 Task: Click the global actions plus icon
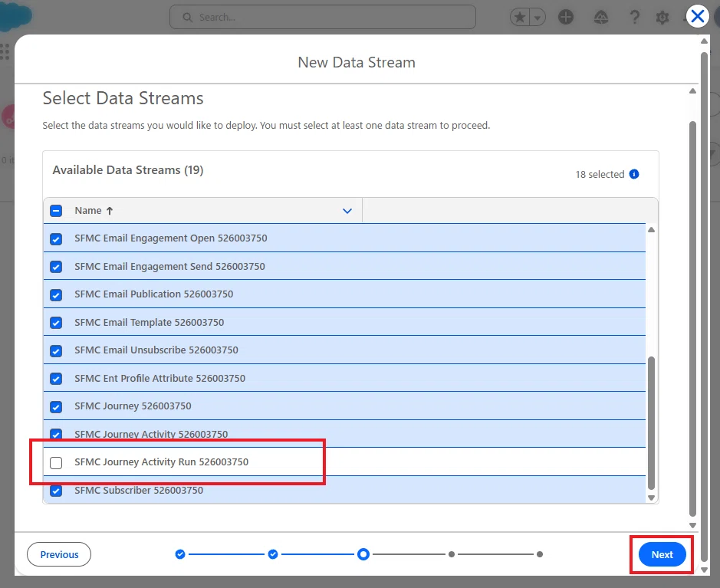point(566,18)
